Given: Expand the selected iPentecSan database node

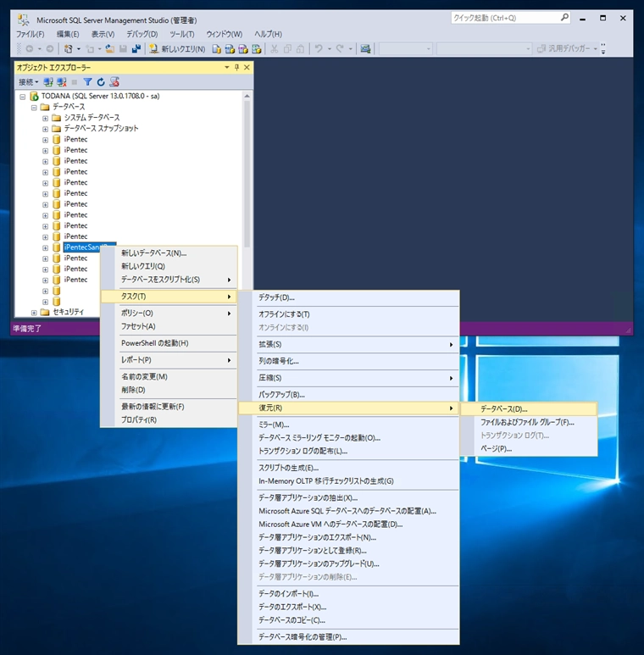Looking at the screenshot, I should (45, 247).
